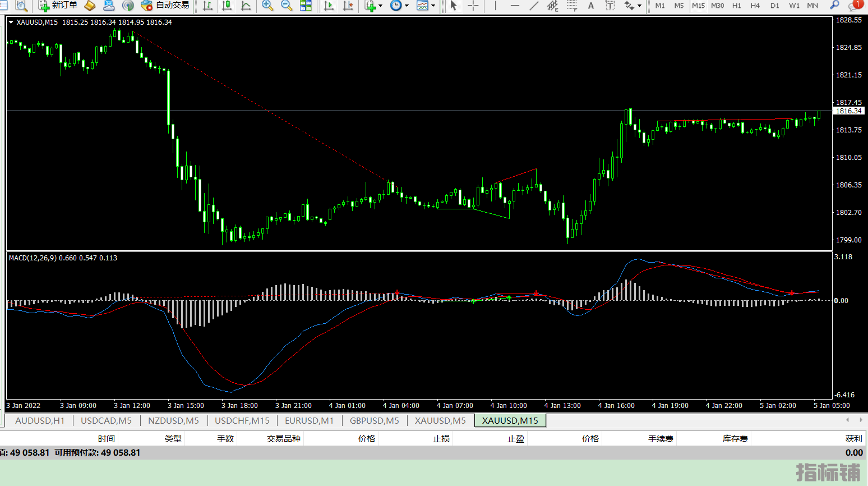The image size is (868, 486).
Task: Switch to the USDCAD,M5 chart tab
Action: (106, 420)
